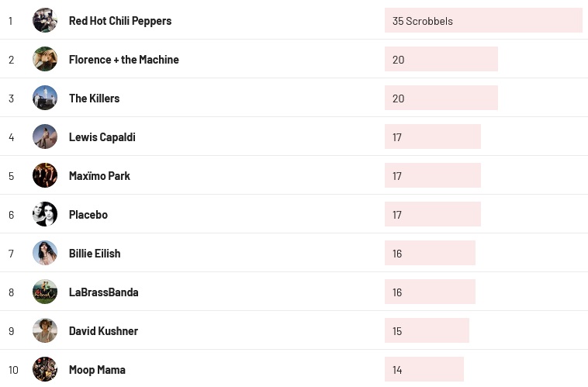Click Billie Eilish's avatar picture
The width and height of the screenshot is (588, 387).
coord(45,254)
